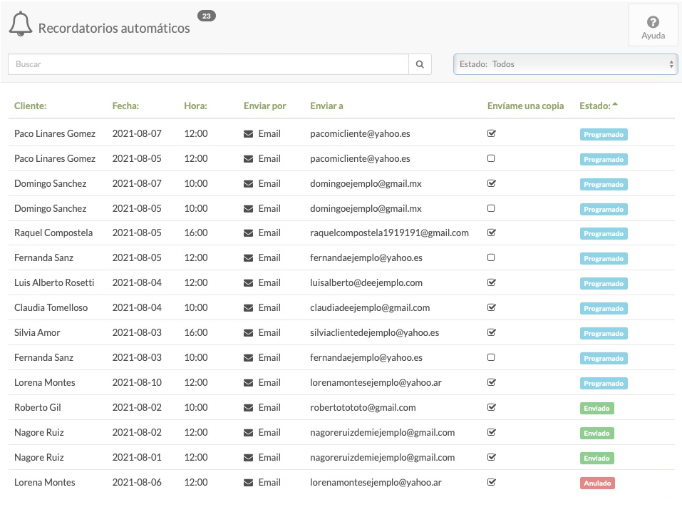
Task: Open the Ayuda help icon
Action: click(x=652, y=27)
